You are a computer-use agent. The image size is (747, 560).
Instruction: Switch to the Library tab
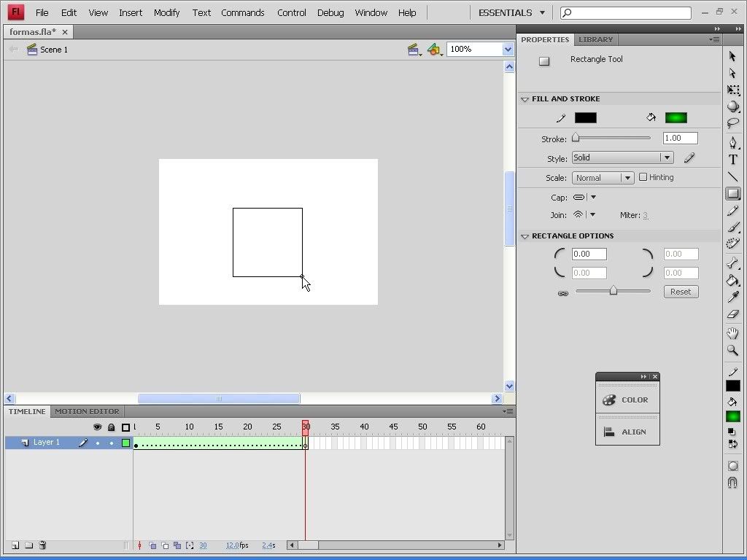click(x=595, y=39)
